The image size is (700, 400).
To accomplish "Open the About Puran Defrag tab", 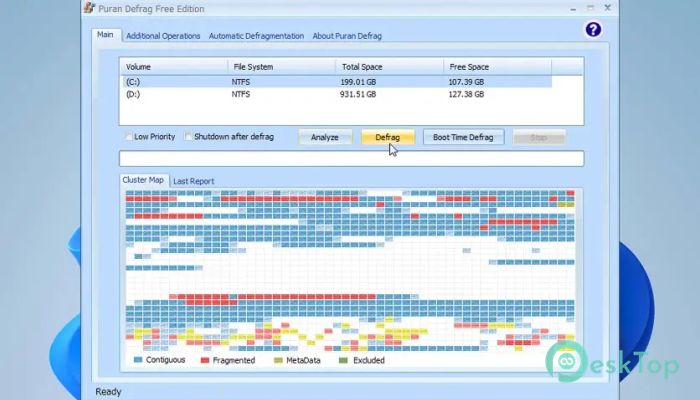I will (347, 36).
